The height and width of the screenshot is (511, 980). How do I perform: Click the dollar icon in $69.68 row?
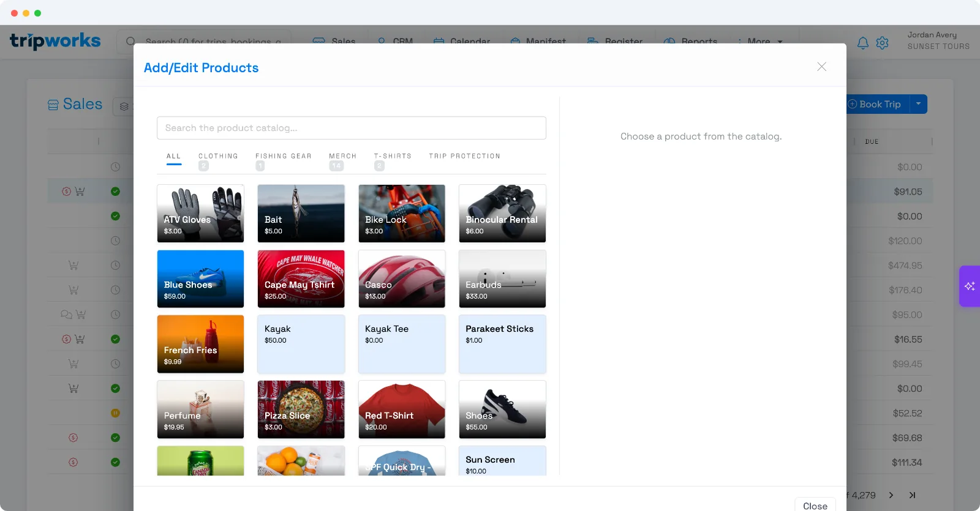pyautogui.click(x=73, y=438)
